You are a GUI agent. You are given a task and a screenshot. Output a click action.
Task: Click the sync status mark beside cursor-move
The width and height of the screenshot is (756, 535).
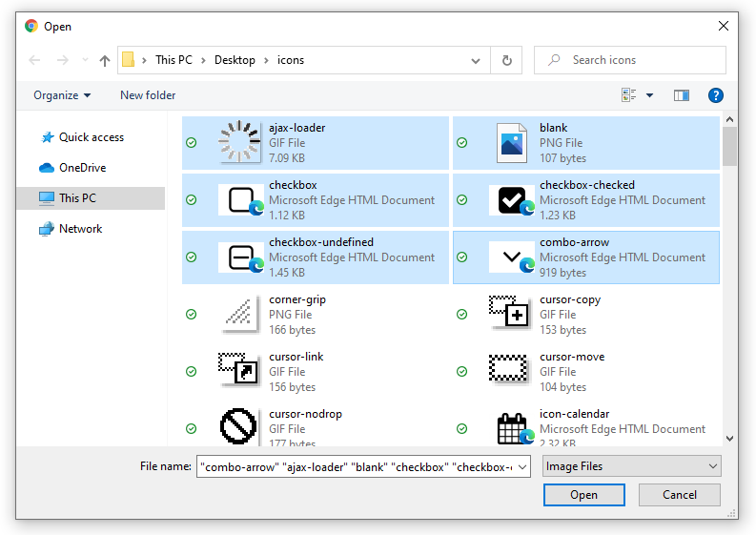coord(461,372)
